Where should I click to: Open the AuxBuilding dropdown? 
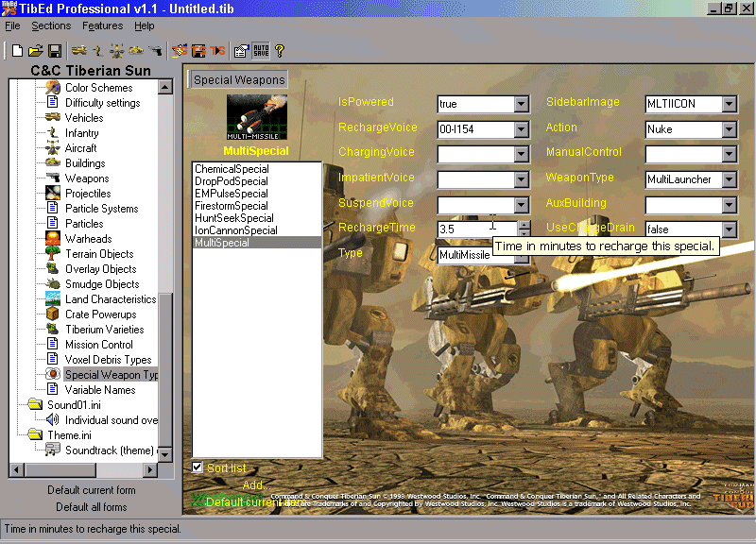coord(729,205)
